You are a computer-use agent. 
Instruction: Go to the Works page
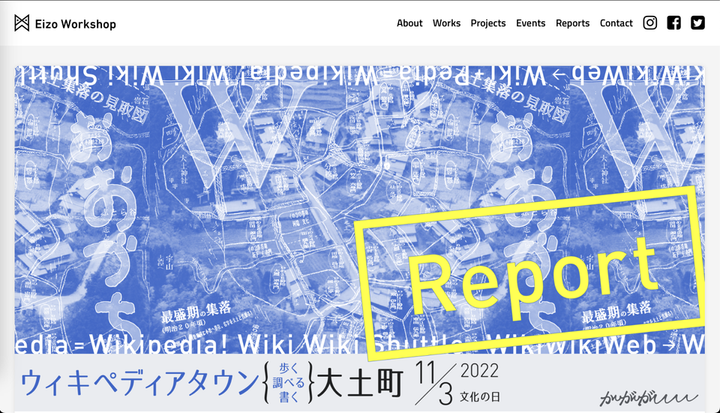446,23
